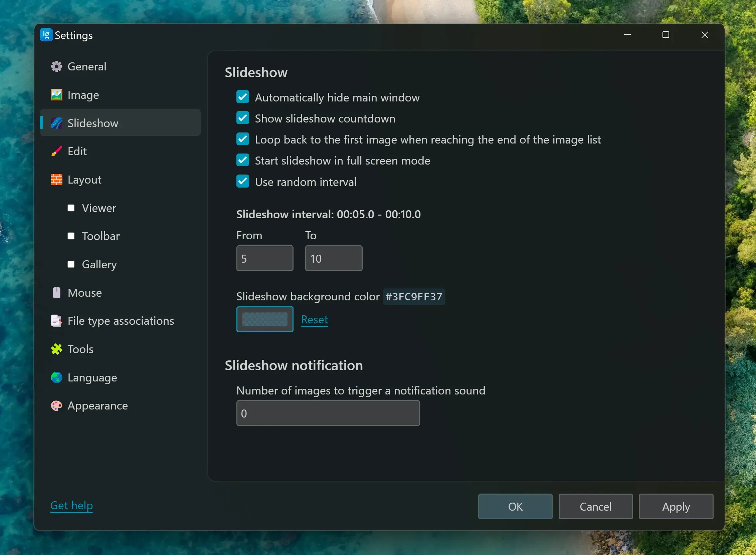The height and width of the screenshot is (555, 756).
Task: Click the Reset background color link
Action: tap(314, 319)
